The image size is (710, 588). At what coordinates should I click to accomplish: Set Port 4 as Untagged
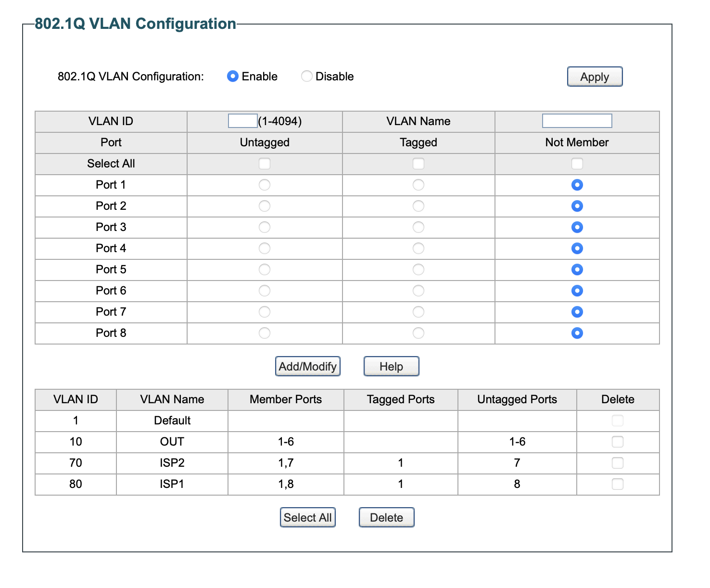[264, 248]
